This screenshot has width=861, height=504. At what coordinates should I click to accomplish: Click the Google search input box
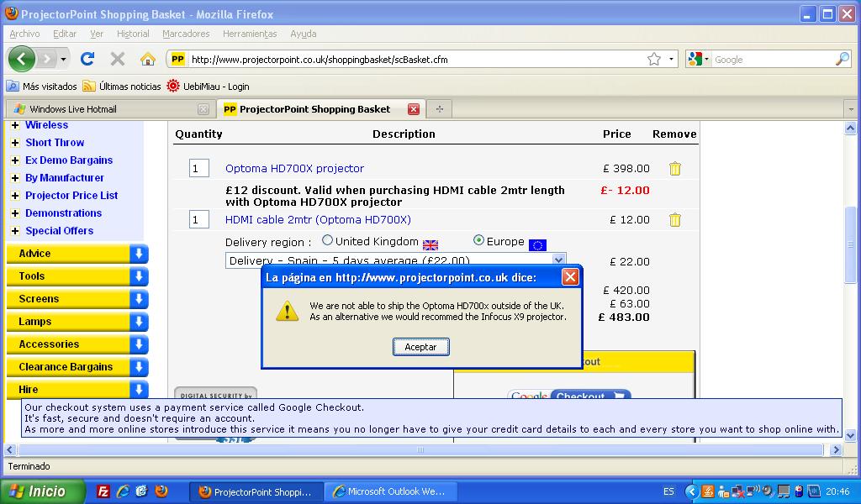773,60
